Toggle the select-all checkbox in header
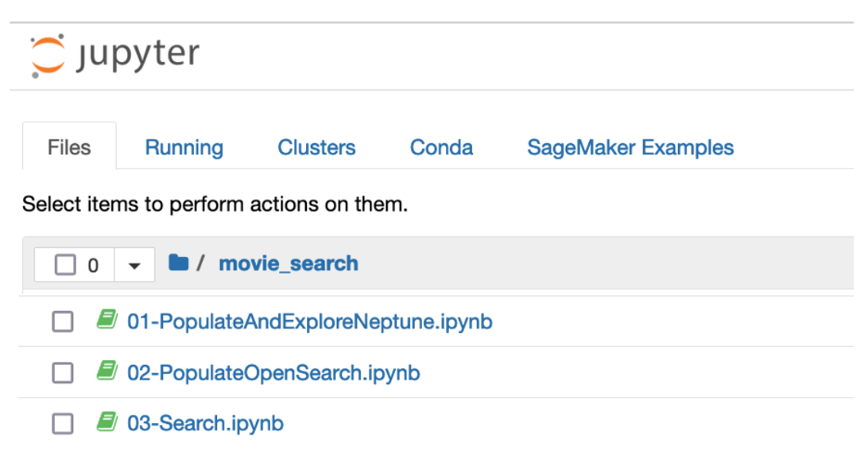The image size is (868, 451). point(65,264)
